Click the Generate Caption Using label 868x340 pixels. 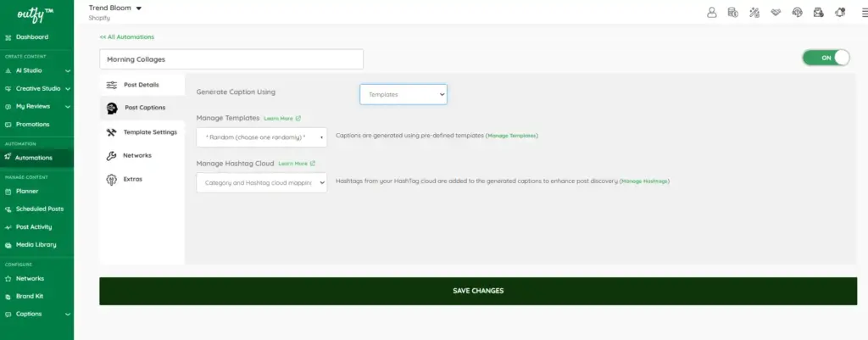(x=236, y=92)
